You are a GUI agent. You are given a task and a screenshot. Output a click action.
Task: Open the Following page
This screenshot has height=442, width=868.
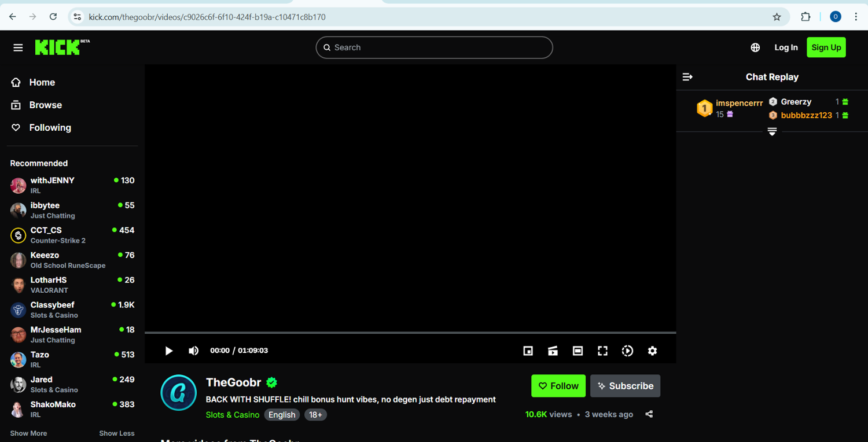(x=50, y=127)
